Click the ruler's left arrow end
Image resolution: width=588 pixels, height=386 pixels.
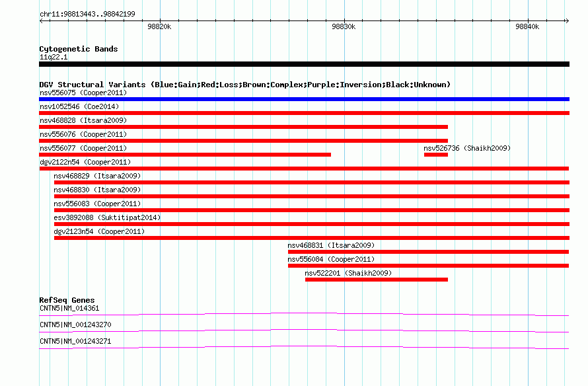click(41, 20)
